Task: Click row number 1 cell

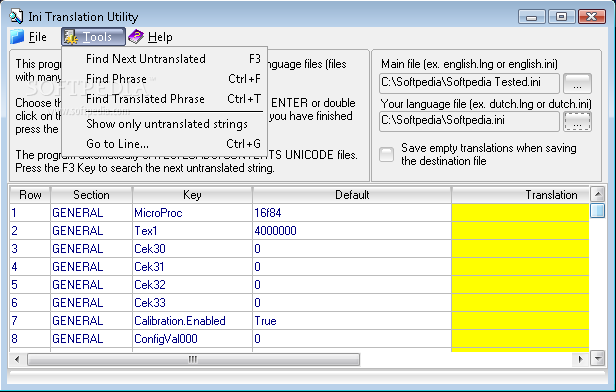Action: tap(30, 213)
